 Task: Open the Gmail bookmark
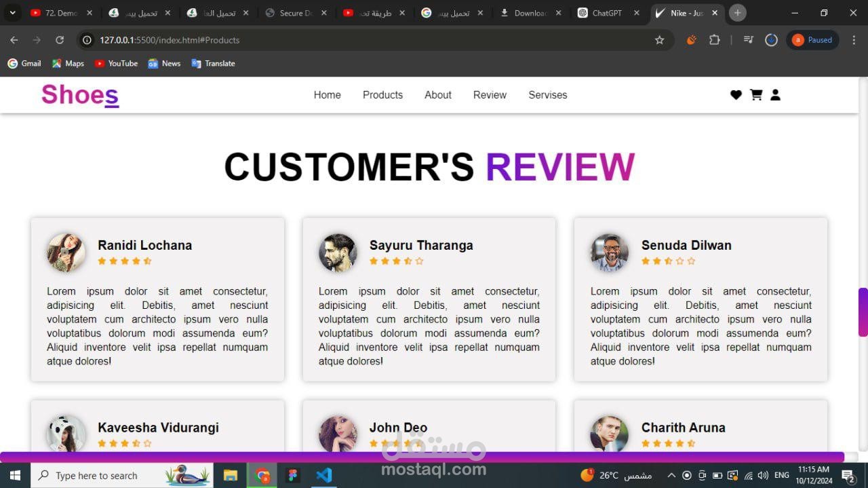point(24,63)
